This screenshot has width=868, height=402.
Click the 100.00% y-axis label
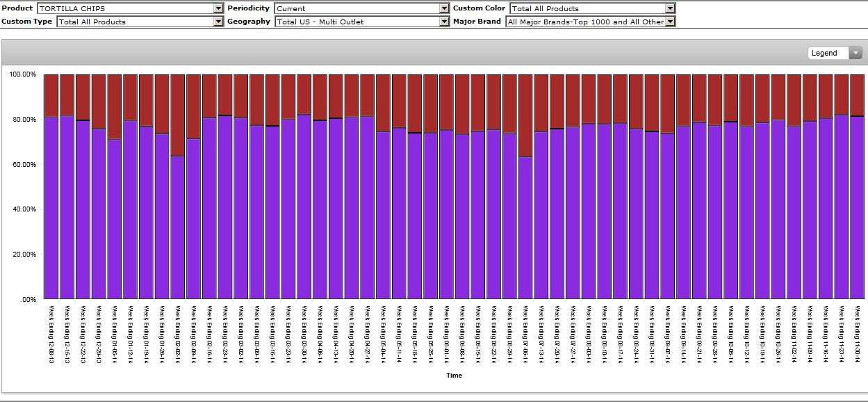[x=23, y=74]
